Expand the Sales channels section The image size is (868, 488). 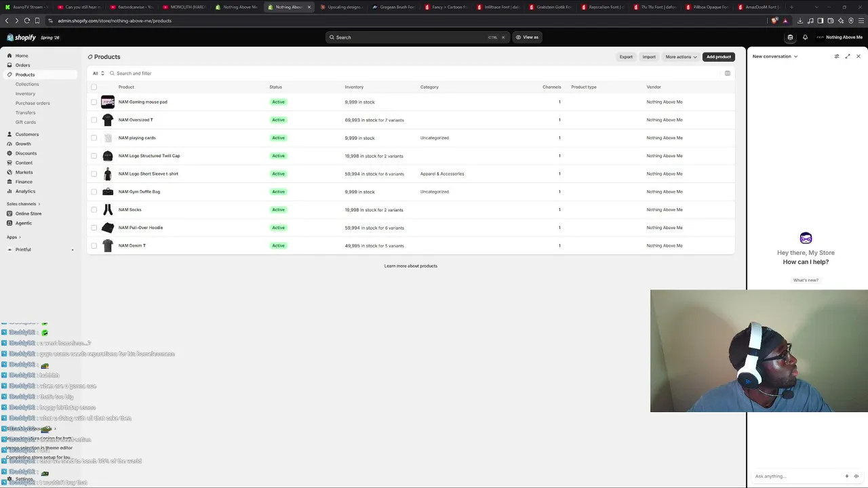23,204
